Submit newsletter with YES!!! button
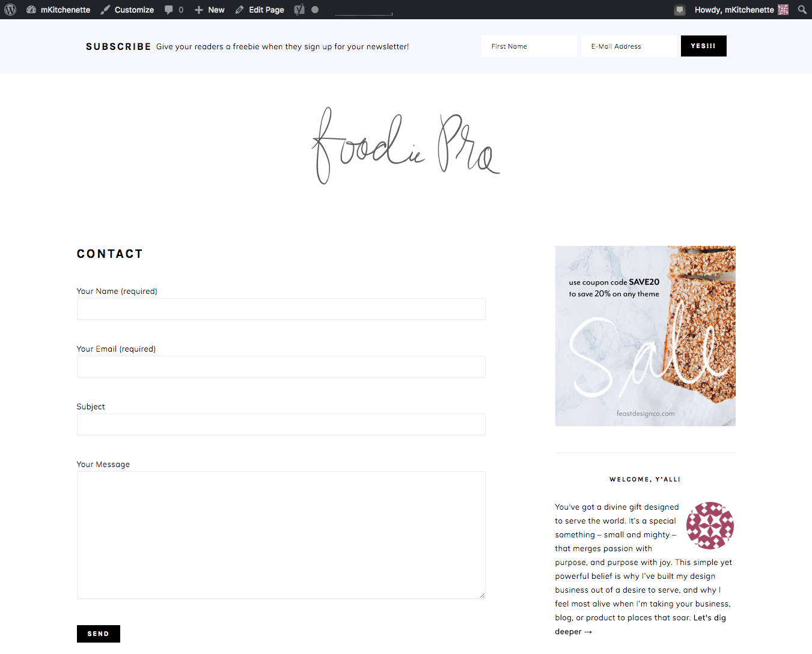This screenshot has width=812, height=654. tap(704, 46)
